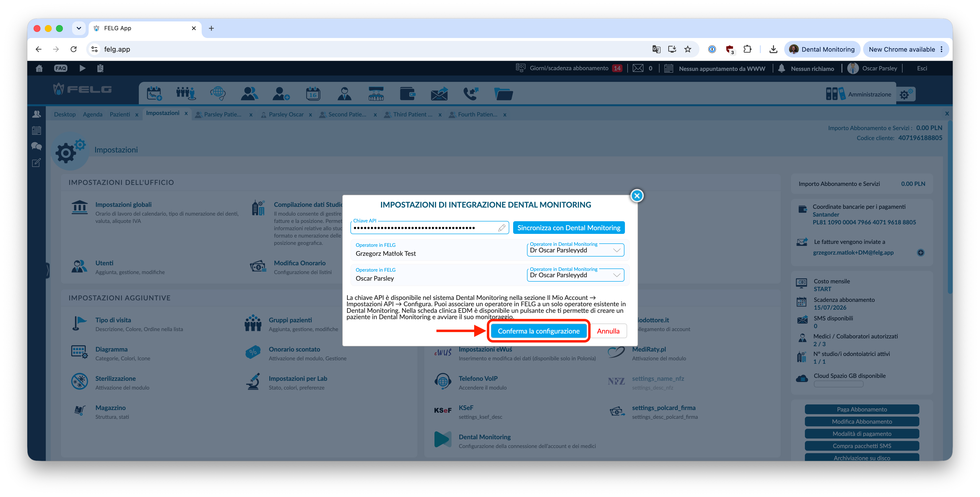The width and height of the screenshot is (980, 497).
Task: Open the patient groups toolbar icon
Action: [x=186, y=93]
